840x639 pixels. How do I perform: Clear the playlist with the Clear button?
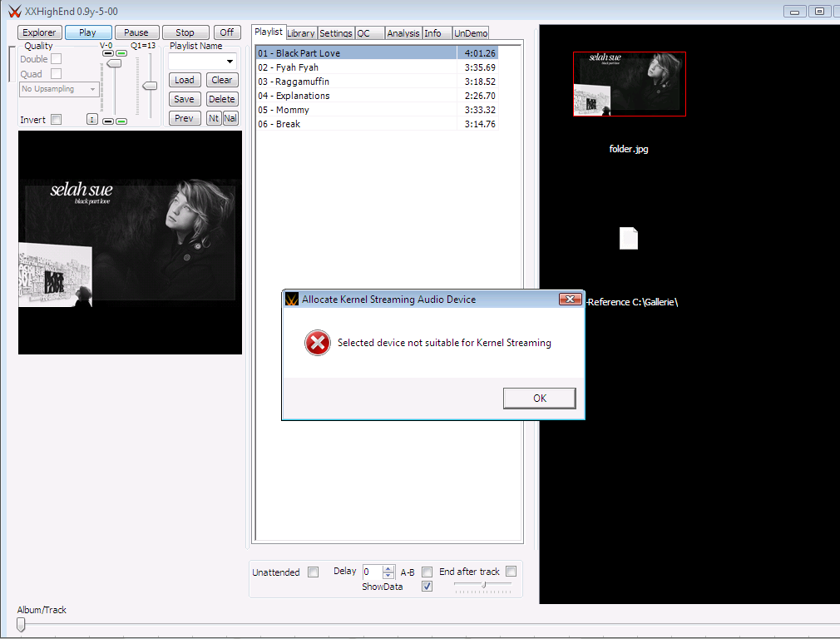click(222, 80)
